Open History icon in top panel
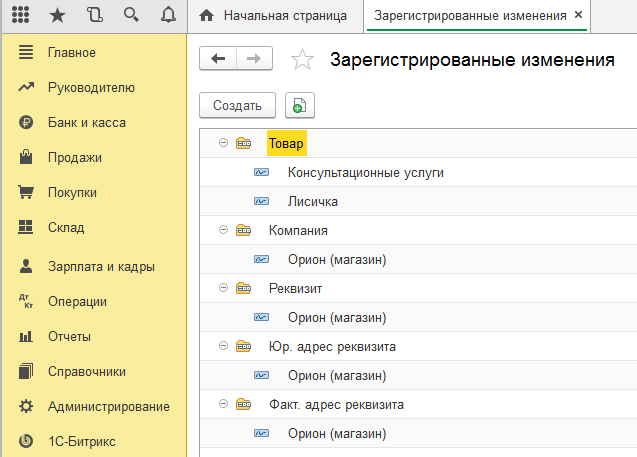This screenshot has height=457, width=637. point(94,15)
